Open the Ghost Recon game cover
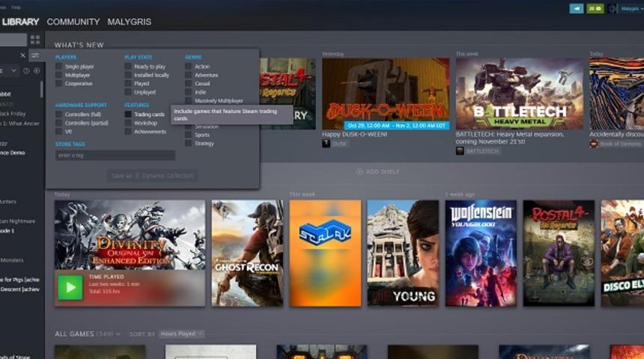 coord(247,253)
